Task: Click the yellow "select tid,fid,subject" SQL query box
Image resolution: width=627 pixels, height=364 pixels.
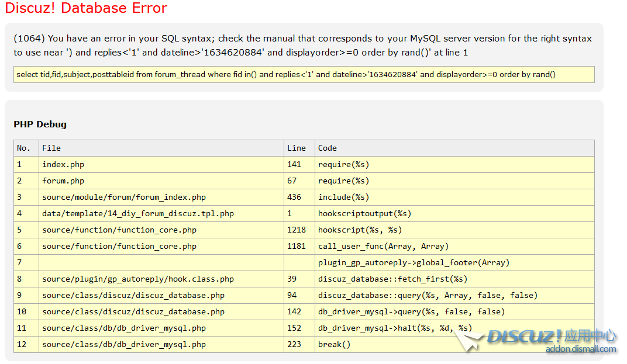Action: (304, 74)
